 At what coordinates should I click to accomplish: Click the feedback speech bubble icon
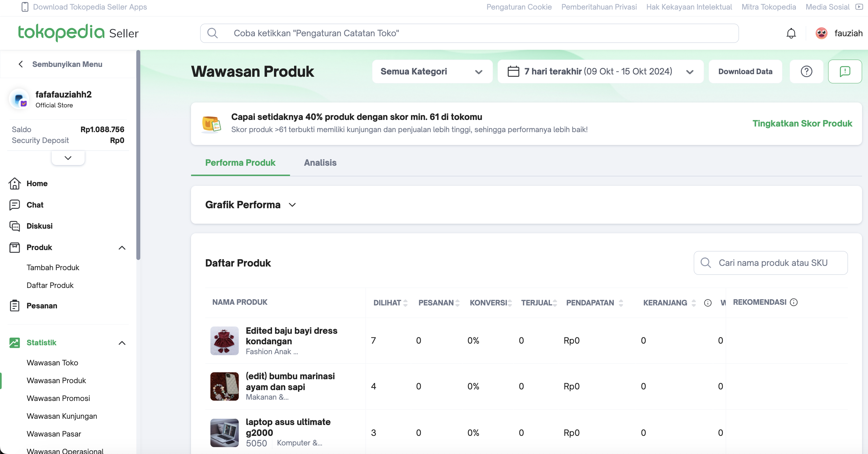[x=845, y=71]
